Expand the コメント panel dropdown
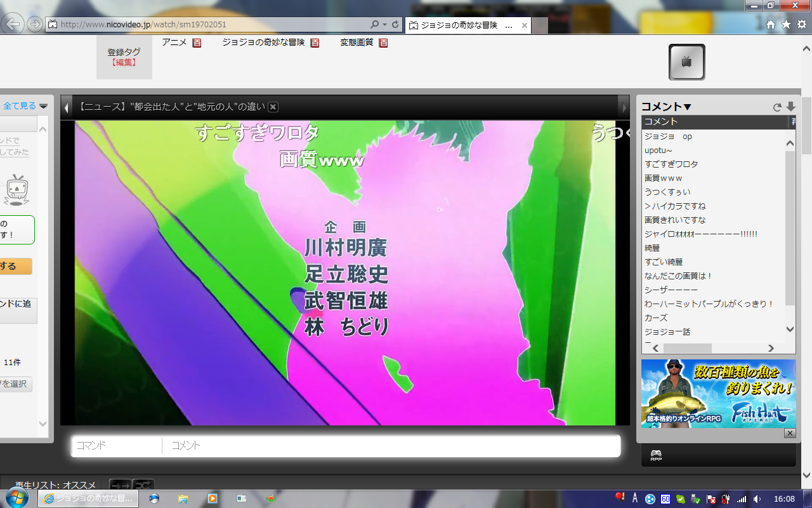 (667, 107)
